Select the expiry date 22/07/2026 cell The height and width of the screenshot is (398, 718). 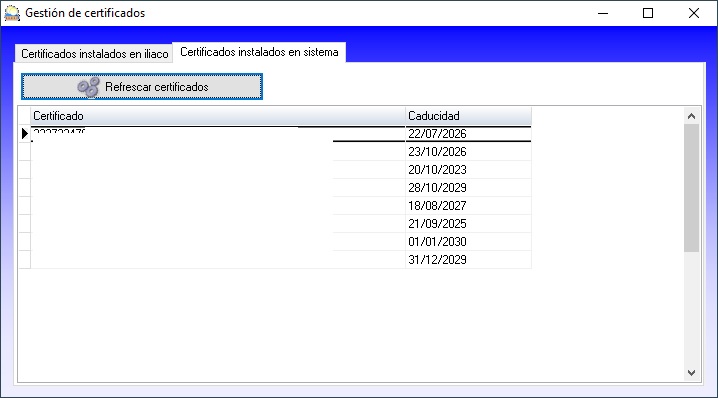[x=468, y=134]
